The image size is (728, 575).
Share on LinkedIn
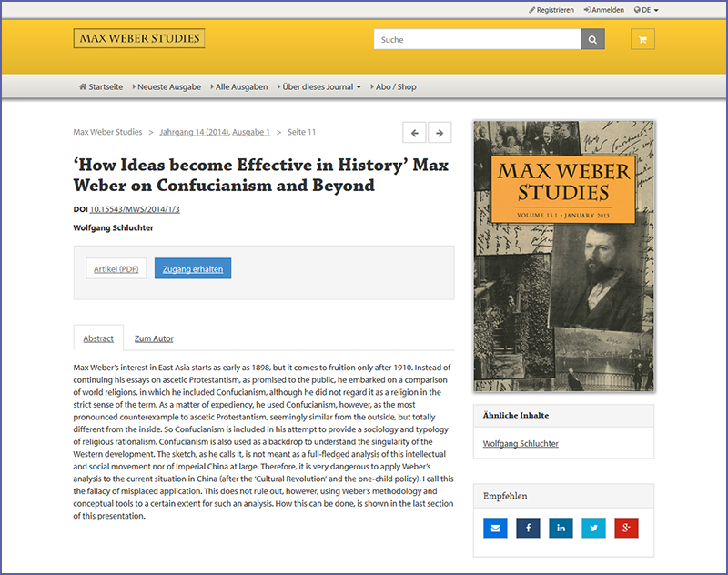561,528
